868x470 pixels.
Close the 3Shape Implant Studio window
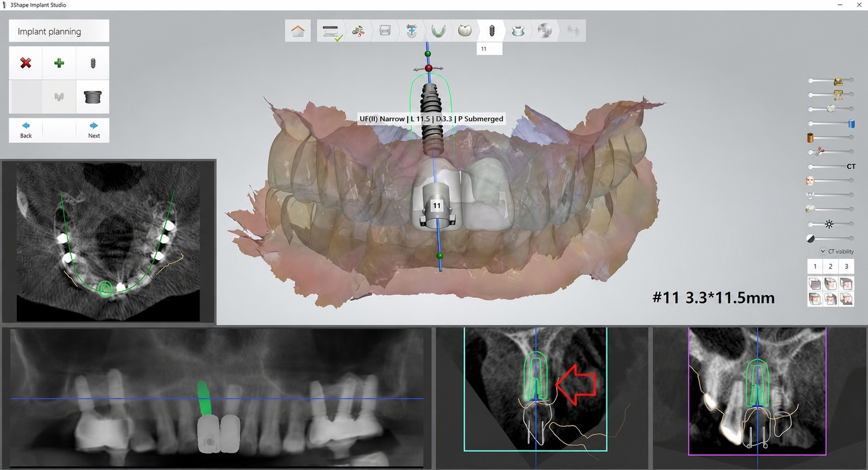click(859, 5)
